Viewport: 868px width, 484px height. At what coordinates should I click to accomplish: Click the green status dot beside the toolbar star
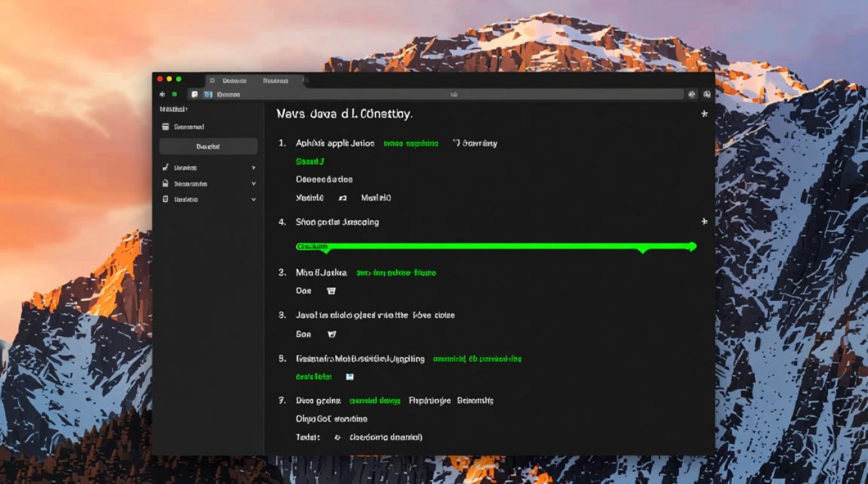click(174, 94)
